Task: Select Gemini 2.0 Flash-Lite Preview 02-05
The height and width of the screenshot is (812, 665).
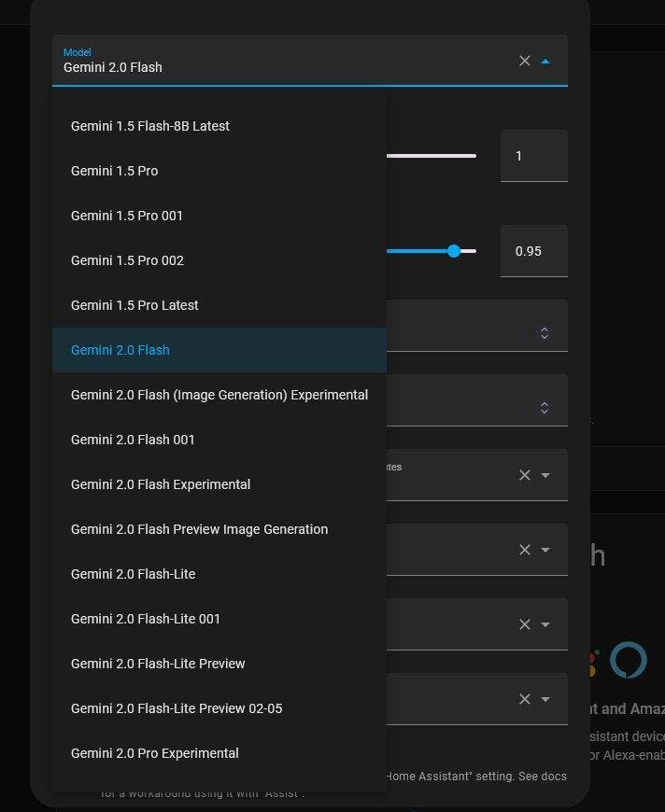Action: pos(177,708)
